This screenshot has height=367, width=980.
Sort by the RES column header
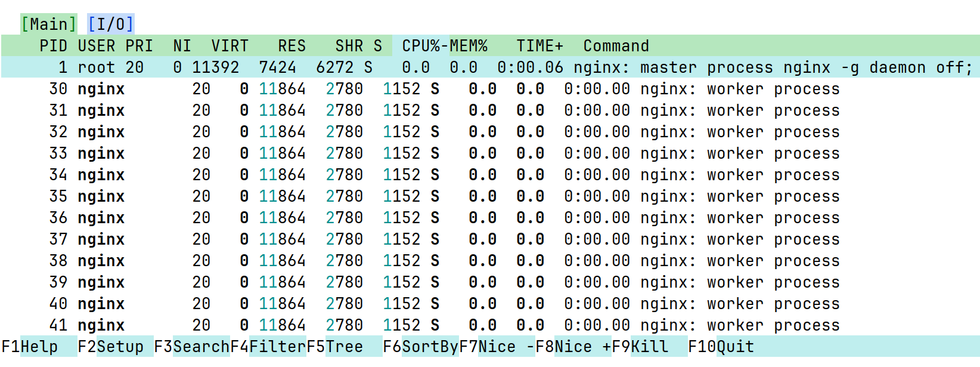pyautogui.click(x=291, y=46)
